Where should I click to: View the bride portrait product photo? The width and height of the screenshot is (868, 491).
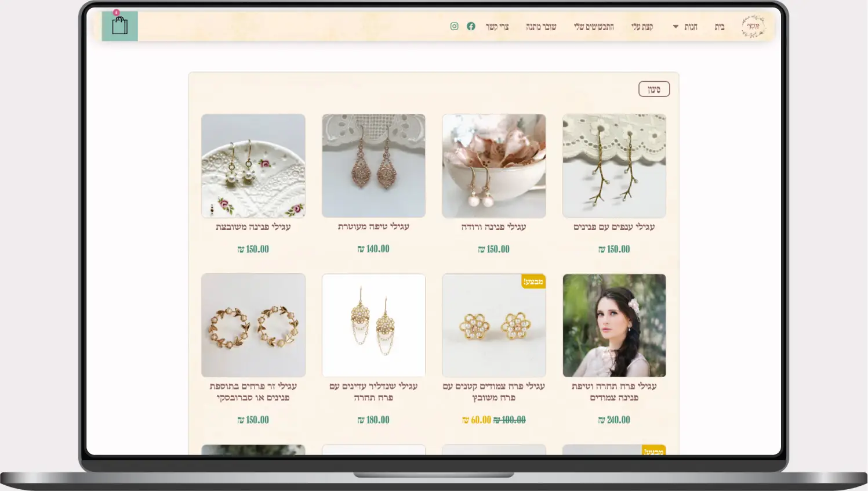point(614,326)
